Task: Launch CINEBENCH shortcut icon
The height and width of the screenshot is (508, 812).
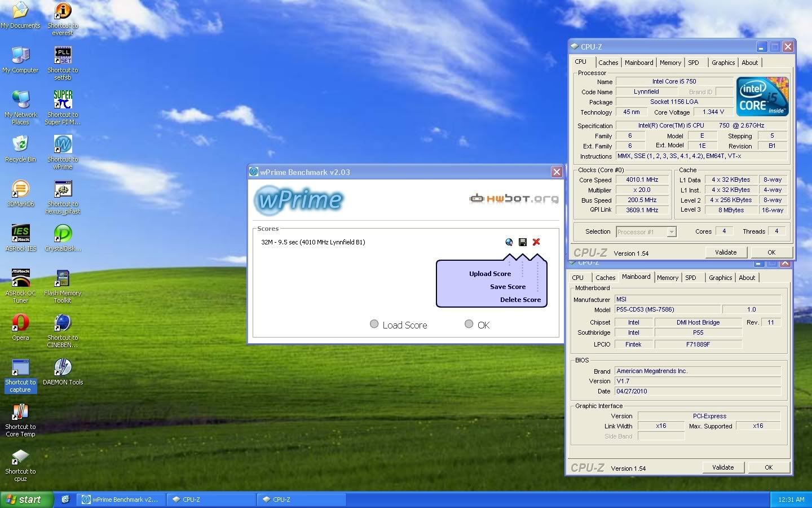Action: point(63,330)
